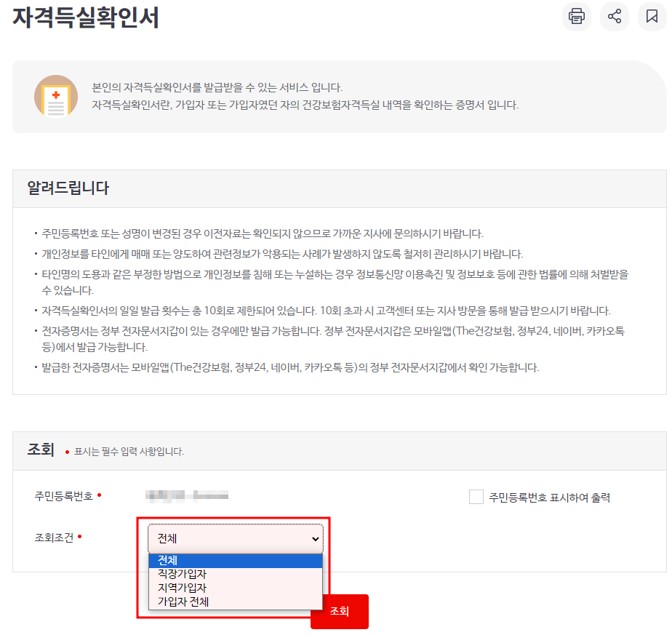Click the red 조회 button
This screenshot has height=635, width=672.
tap(339, 612)
